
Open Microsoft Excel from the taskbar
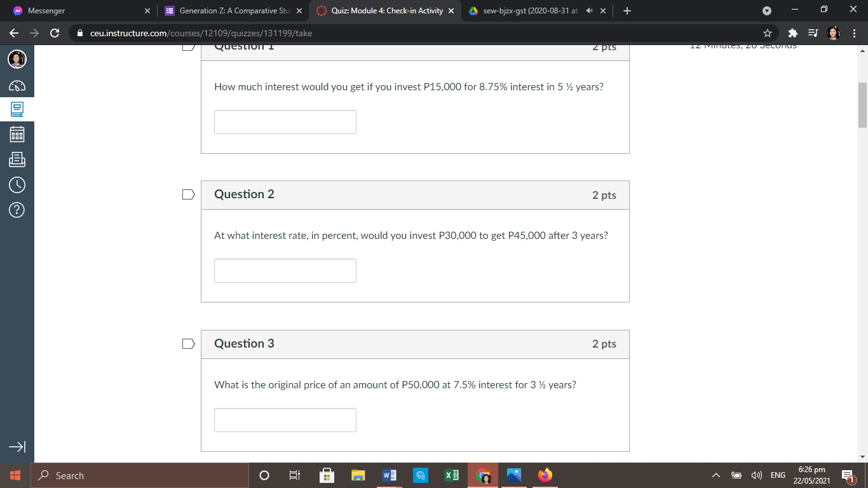pos(452,475)
